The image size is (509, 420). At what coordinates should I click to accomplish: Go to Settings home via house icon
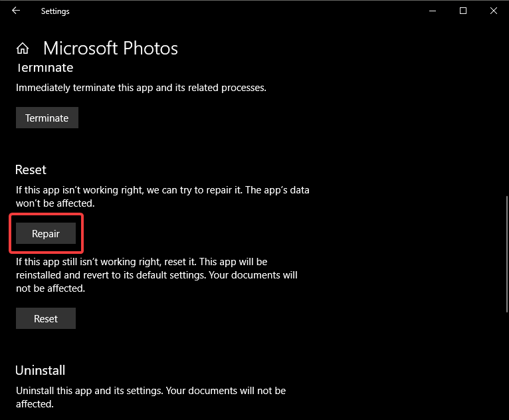coord(23,49)
